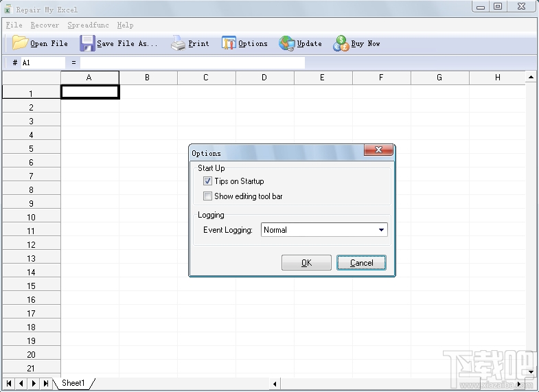Go to the next sheet using the arrow
The width and height of the screenshot is (539, 392).
(34, 383)
